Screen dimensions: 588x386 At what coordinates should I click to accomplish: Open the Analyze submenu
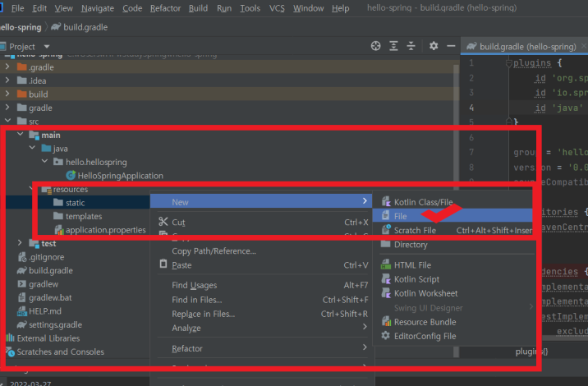click(262, 328)
